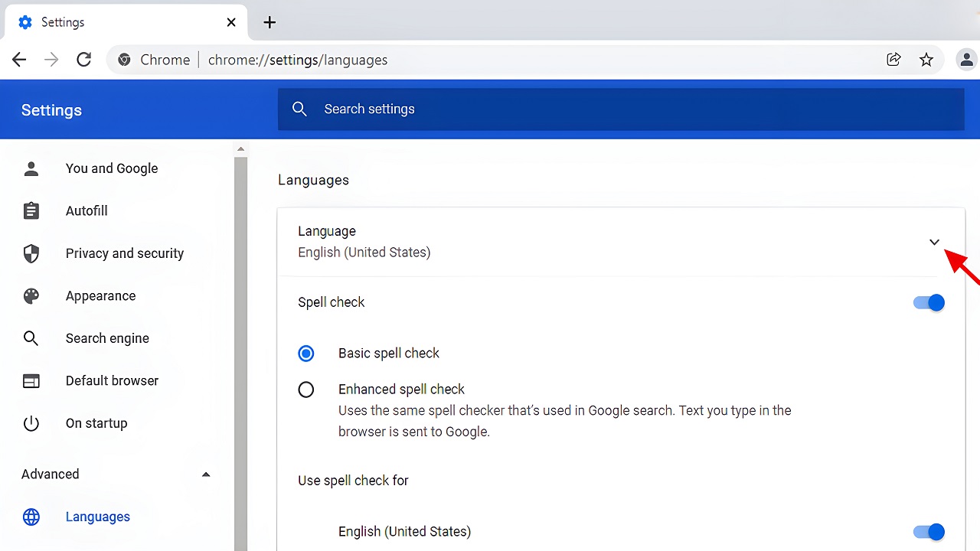Screen dimensions: 980x551
Task: Open On startup settings
Action: pos(96,423)
